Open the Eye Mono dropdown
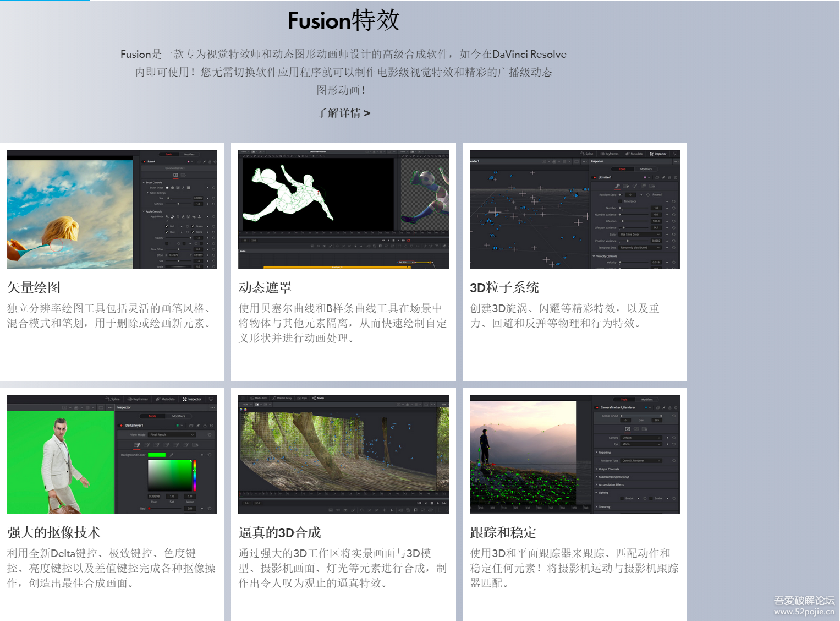This screenshot has height=621, width=840. [x=641, y=444]
